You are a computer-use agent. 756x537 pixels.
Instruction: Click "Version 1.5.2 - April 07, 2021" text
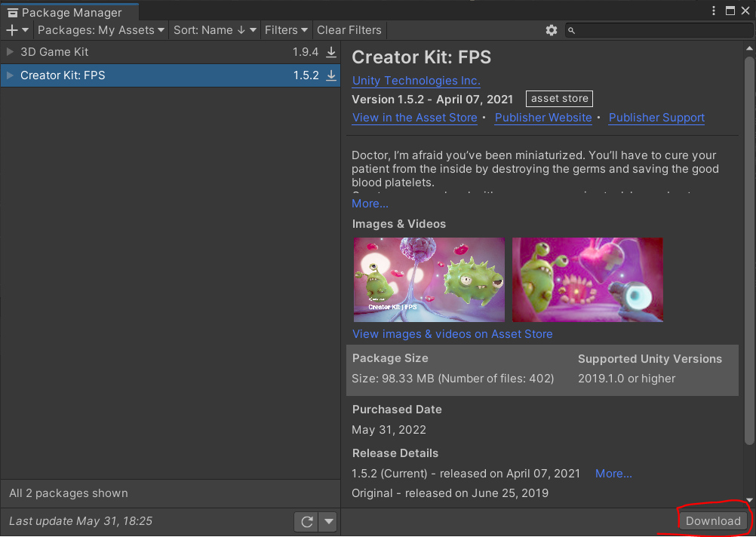(x=432, y=100)
